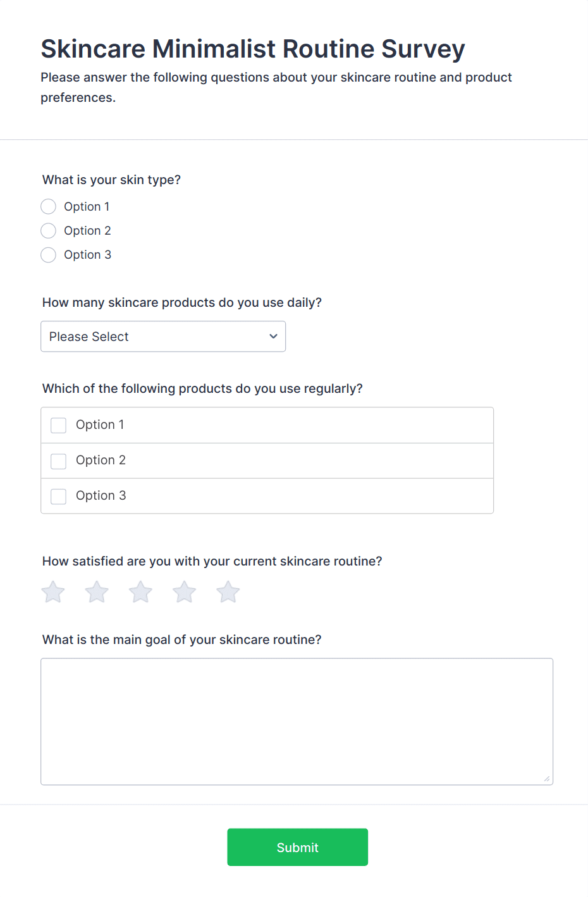
Task: Select skin type Option 1 radio
Action: (x=49, y=207)
